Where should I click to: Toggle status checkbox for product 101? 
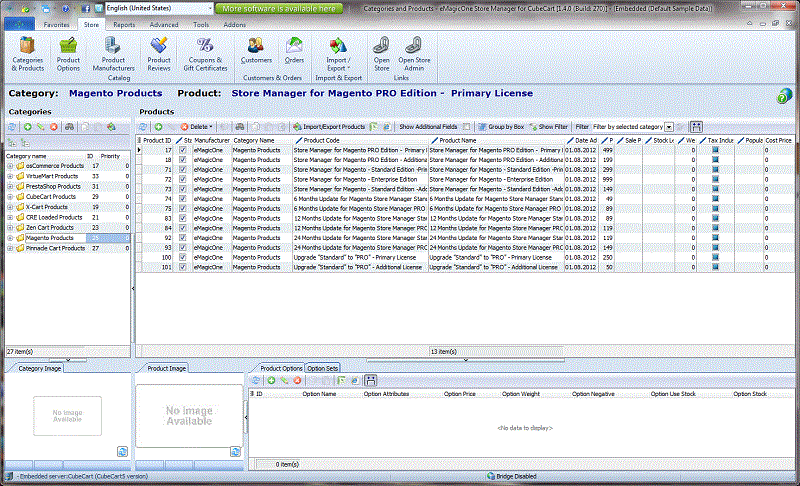183,267
